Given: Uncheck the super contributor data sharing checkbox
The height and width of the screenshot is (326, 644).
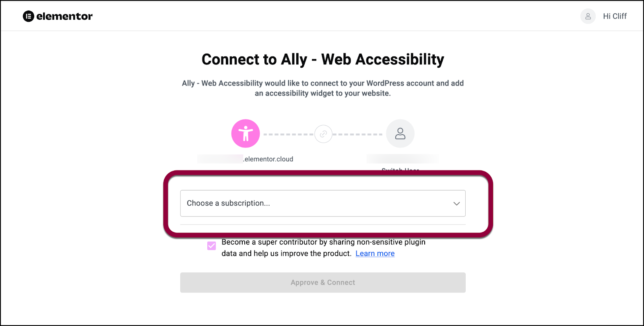Looking at the screenshot, I should (x=212, y=246).
